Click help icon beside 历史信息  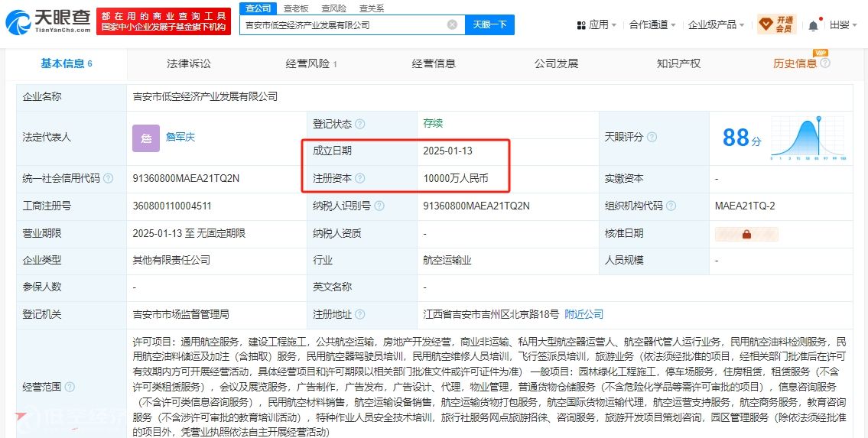[825, 63]
